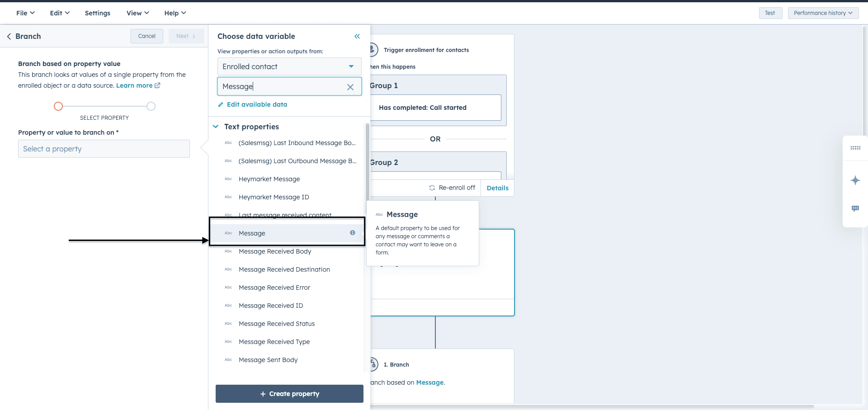Collapse the Choose data variable panel

coord(357,36)
